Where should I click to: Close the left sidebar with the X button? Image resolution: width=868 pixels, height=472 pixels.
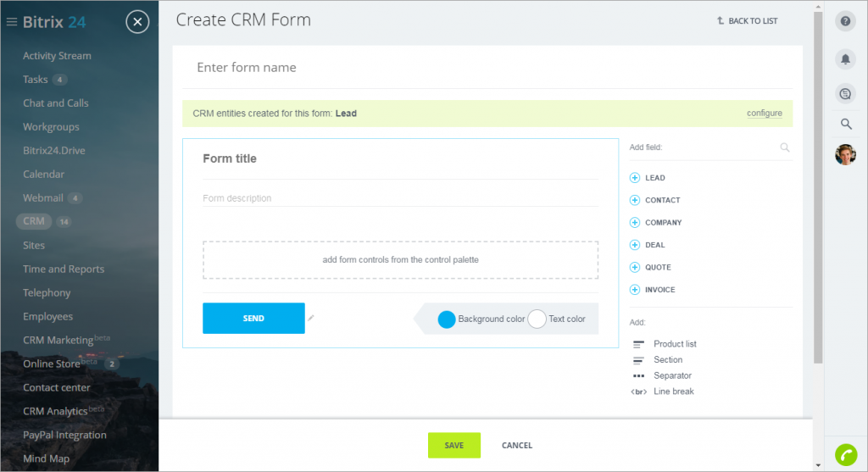(x=137, y=22)
